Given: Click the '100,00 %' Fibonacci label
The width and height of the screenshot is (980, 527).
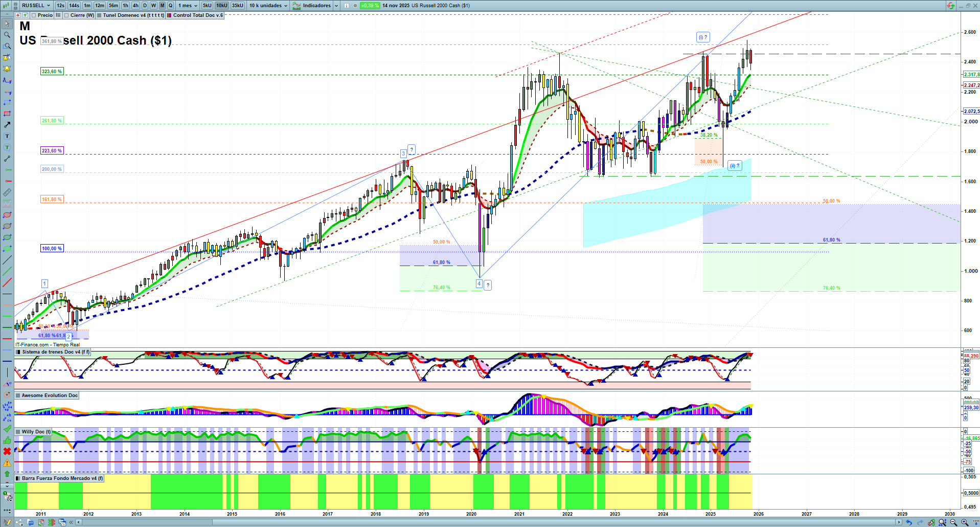Looking at the screenshot, I should tap(52, 249).
